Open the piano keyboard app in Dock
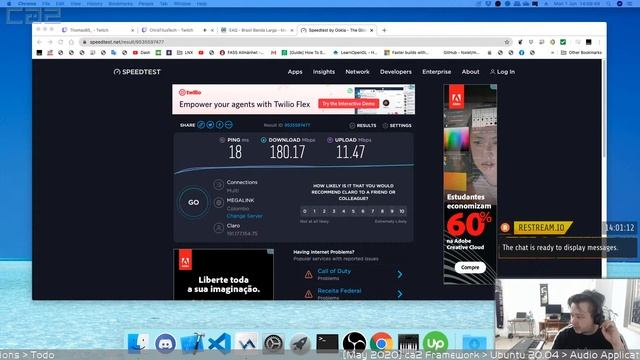640x360 pixels. (x=408, y=343)
